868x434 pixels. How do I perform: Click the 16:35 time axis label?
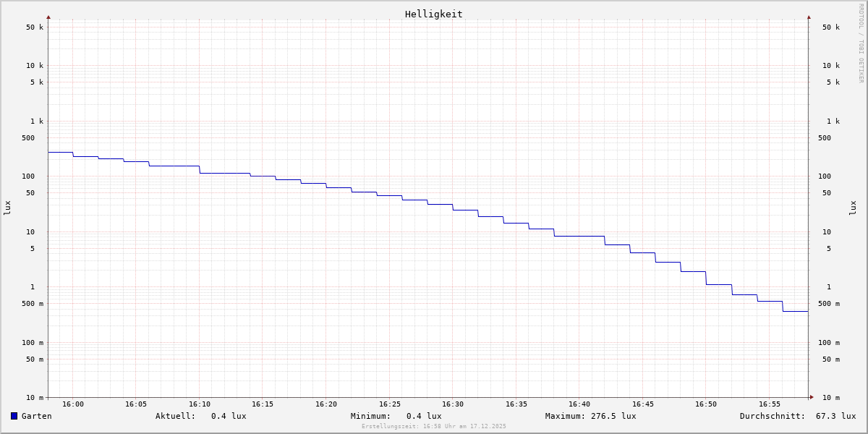(516, 404)
